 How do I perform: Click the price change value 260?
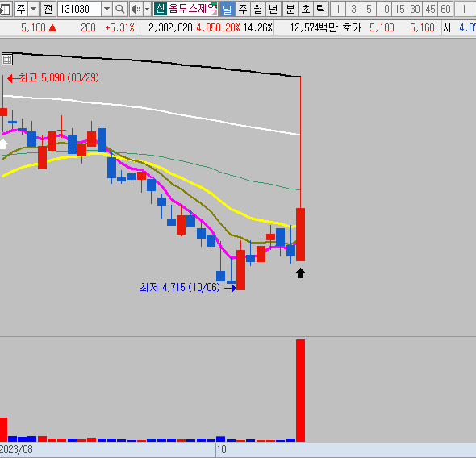88,28
